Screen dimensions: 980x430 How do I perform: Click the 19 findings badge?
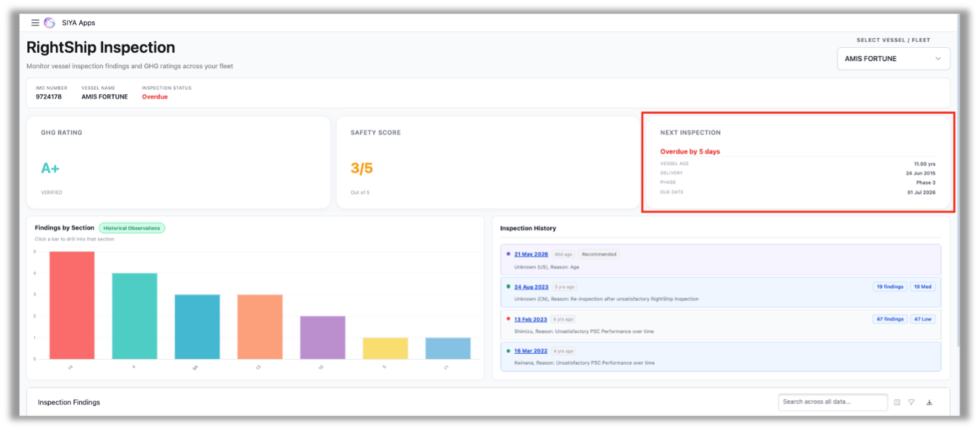[890, 287]
